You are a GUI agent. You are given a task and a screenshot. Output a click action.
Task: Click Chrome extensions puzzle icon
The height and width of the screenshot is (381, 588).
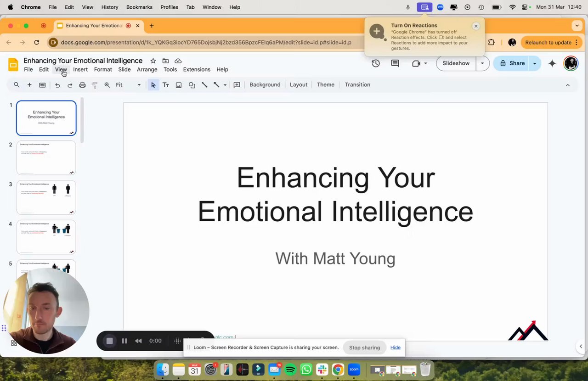[492, 42]
